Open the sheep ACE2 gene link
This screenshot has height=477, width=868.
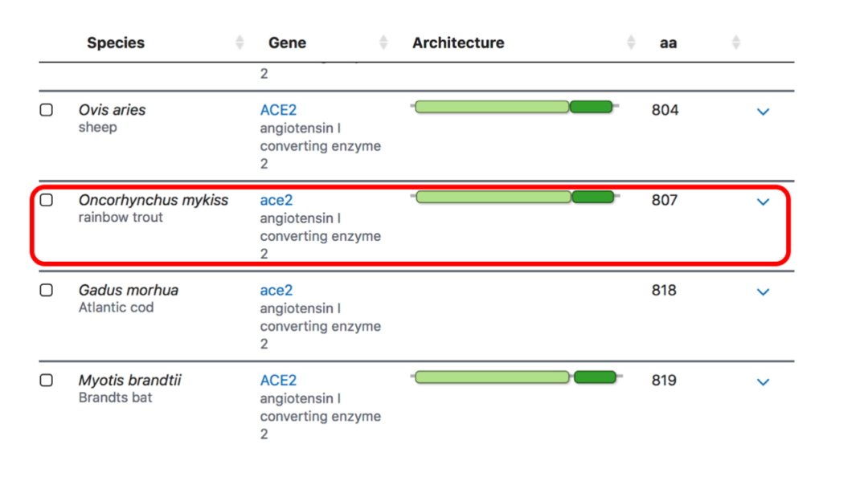[x=278, y=110]
